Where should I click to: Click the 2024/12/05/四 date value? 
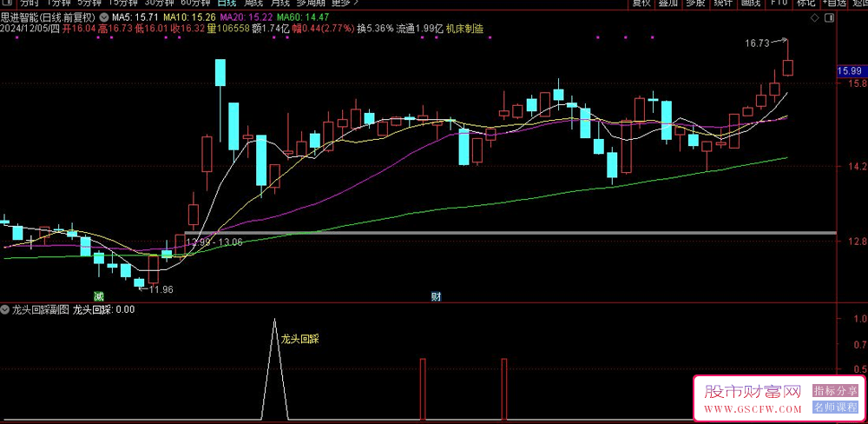(30, 29)
